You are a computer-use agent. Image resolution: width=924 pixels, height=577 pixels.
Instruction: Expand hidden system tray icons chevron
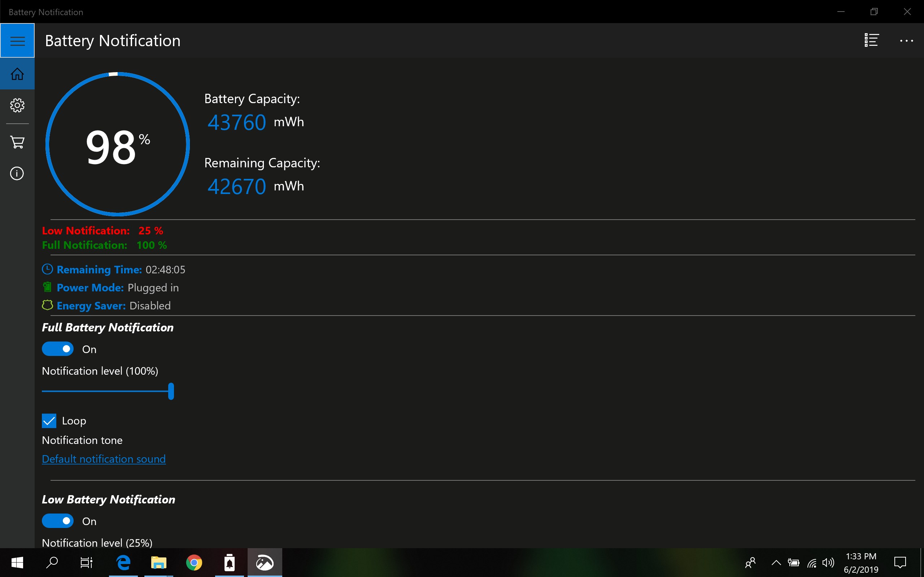point(776,563)
